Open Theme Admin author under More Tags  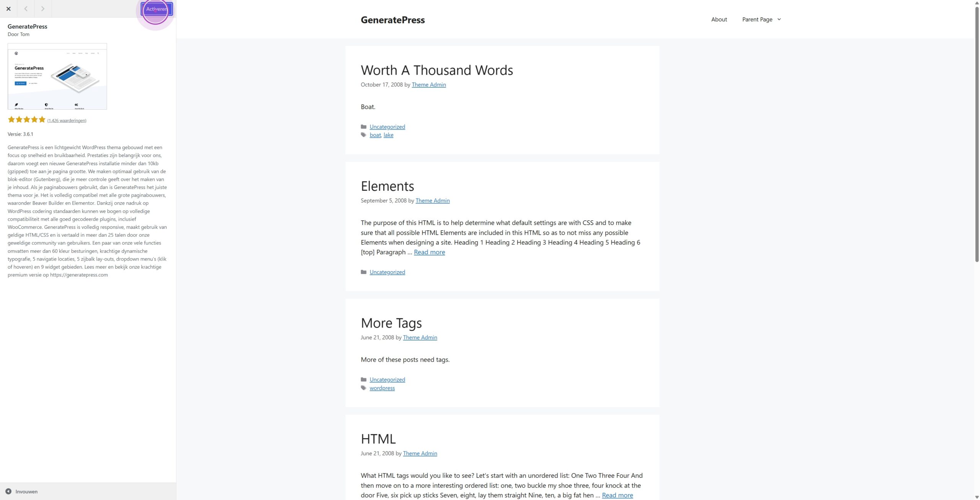pos(420,338)
